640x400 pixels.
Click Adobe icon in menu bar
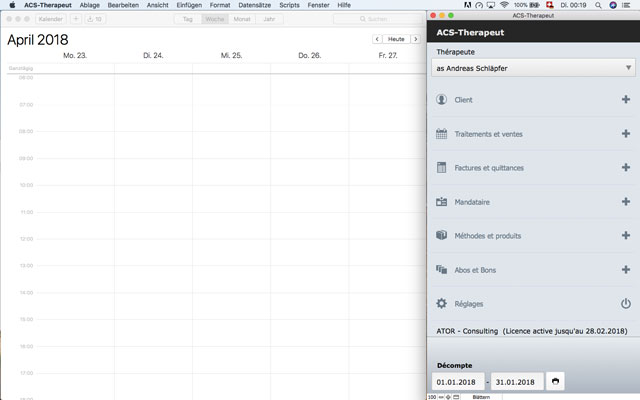point(468,5)
